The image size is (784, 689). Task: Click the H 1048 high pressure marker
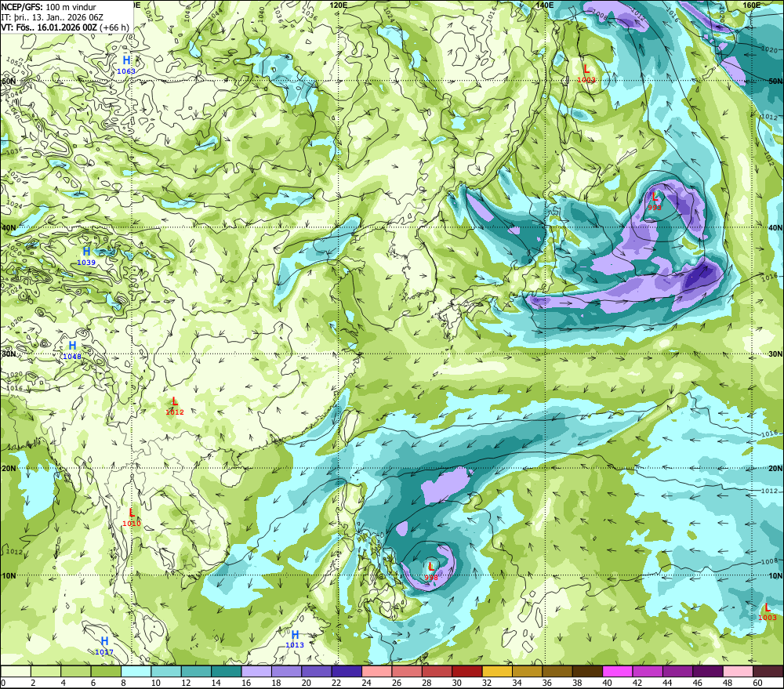tap(72, 350)
